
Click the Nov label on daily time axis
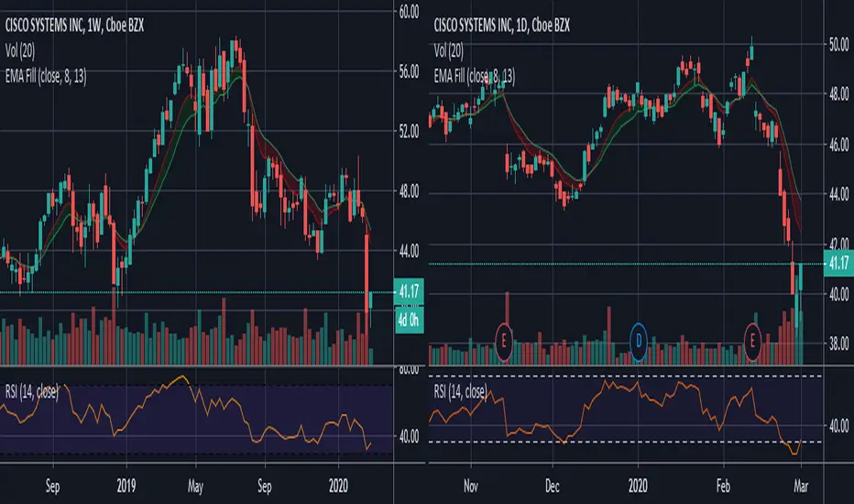471,486
